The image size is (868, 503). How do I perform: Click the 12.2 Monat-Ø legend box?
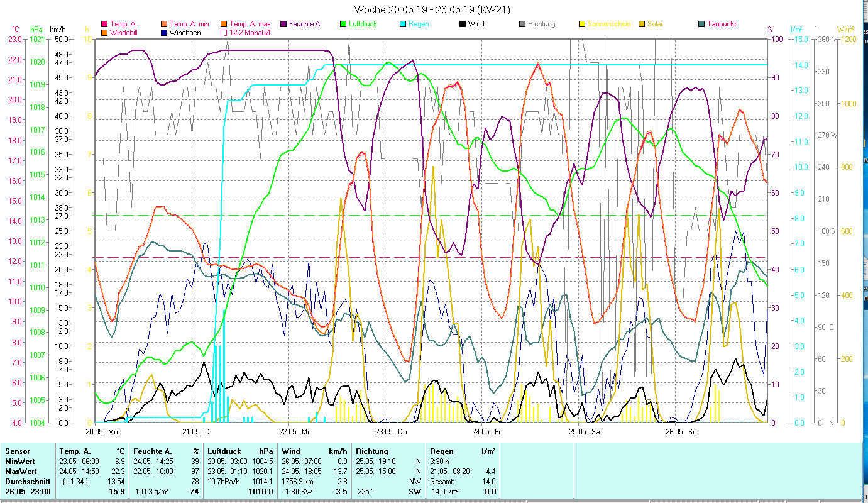pos(224,33)
